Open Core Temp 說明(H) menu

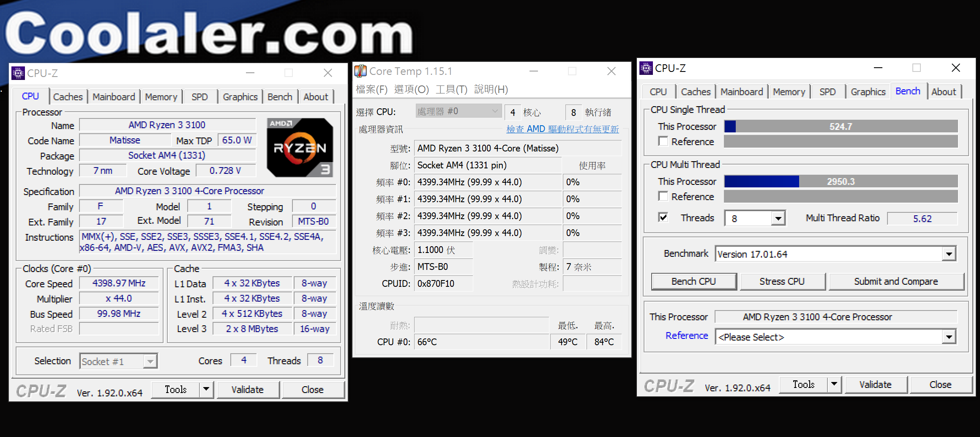pos(491,89)
